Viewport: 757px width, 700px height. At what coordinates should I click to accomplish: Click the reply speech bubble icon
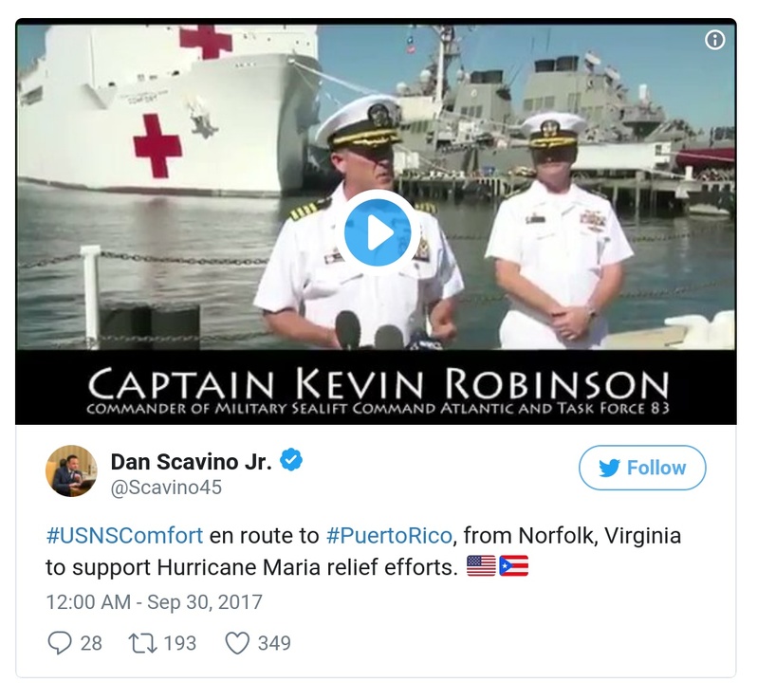(x=60, y=643)
